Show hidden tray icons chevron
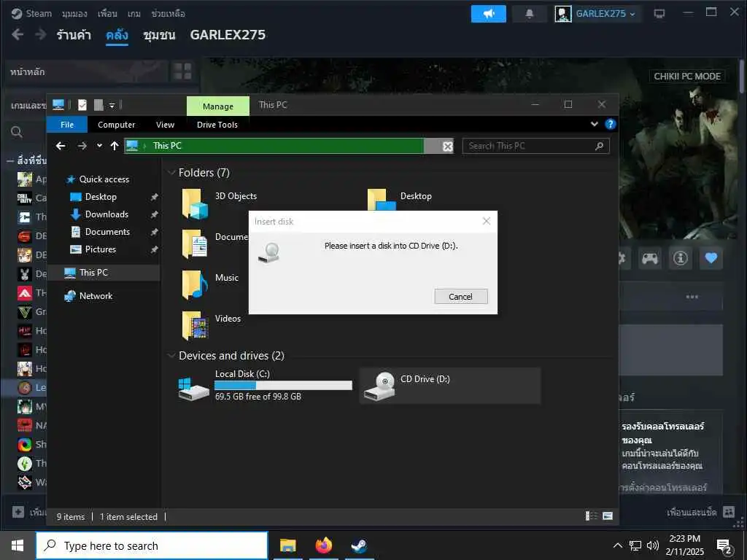This screenshot has width=747, height=560. pyautogui.click(x=617, y=545)
